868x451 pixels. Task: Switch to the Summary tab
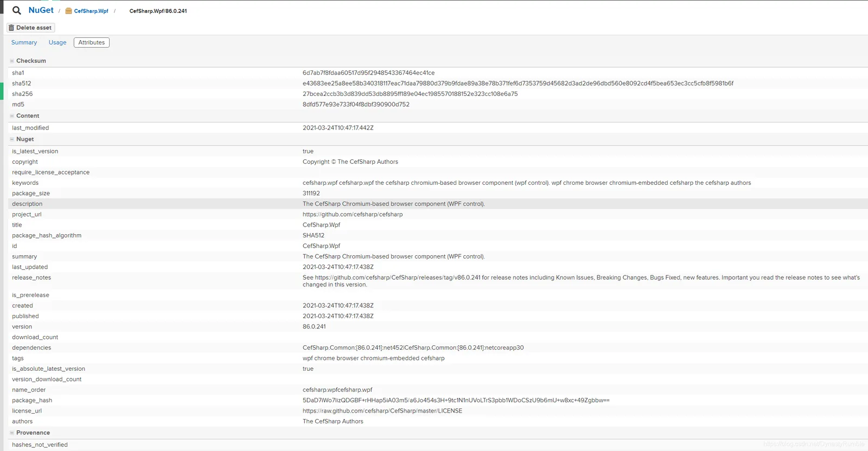[x=24, y=42]
